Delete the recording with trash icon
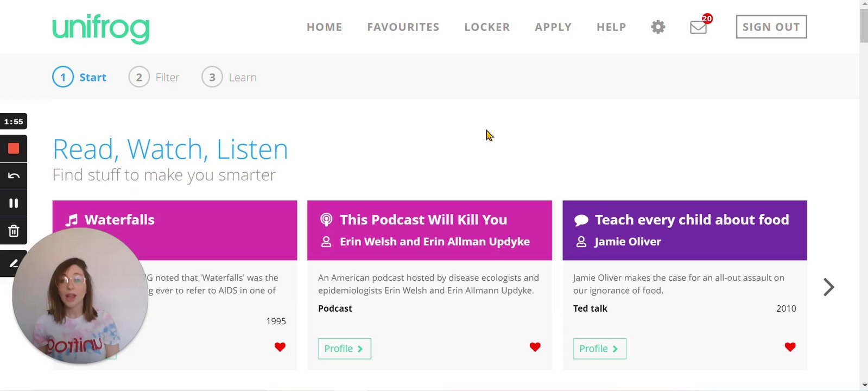 (x=14, y=231)
